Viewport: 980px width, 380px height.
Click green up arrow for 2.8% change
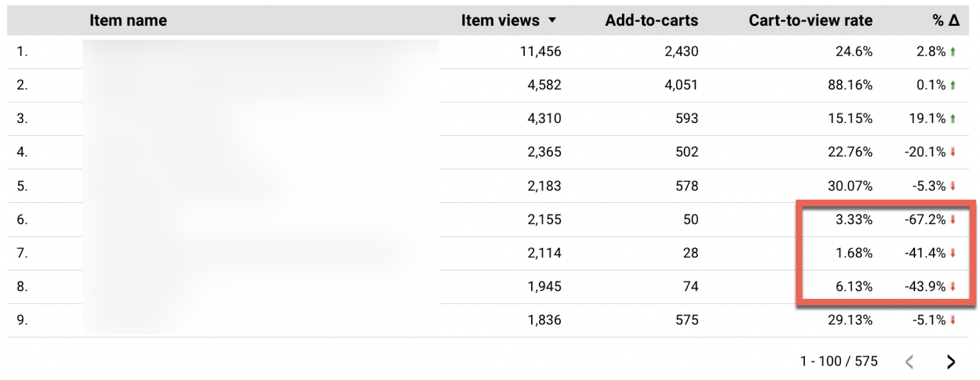pos(953,52)
